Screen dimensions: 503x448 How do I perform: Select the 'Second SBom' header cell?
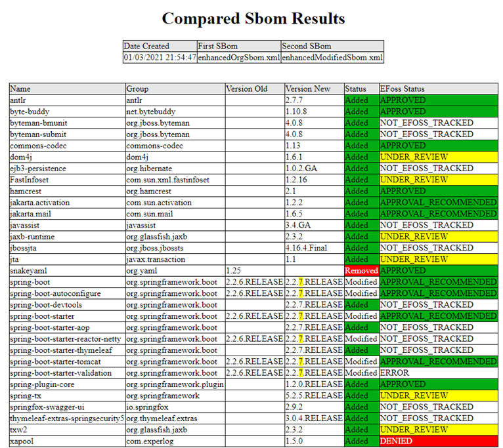pyautogui.click(x=332, y=46)
